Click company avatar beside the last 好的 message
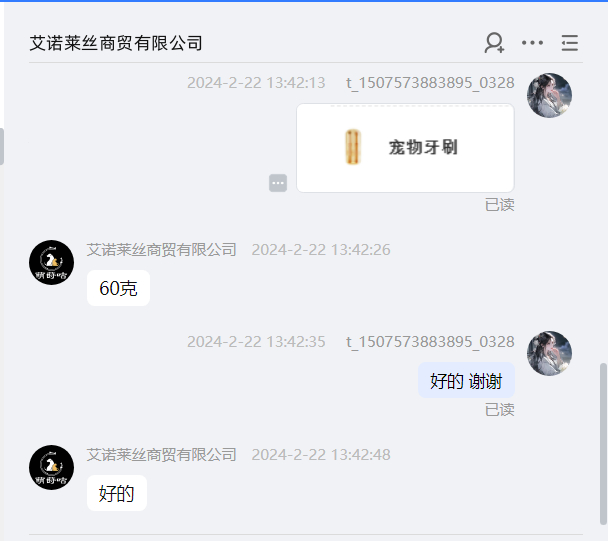This screenshot has height=541, width=608. click(52, 467)
